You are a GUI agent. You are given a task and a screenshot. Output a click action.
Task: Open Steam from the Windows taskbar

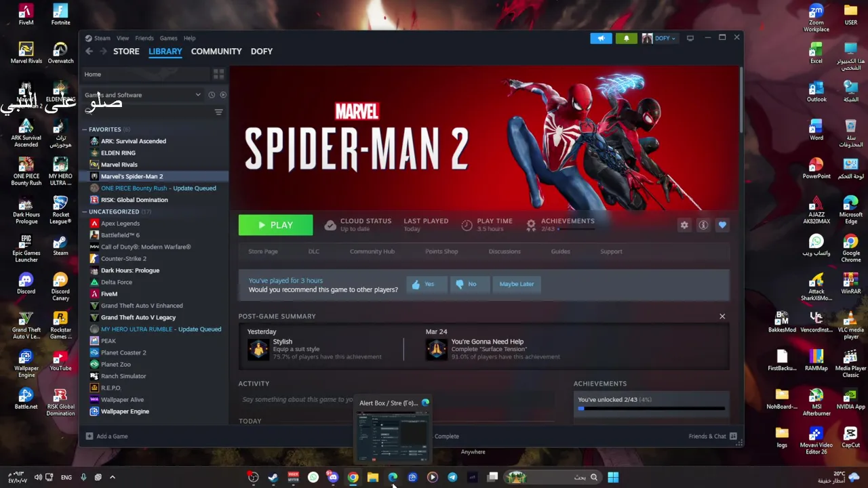pyautogui.click(x=273, y=477)
